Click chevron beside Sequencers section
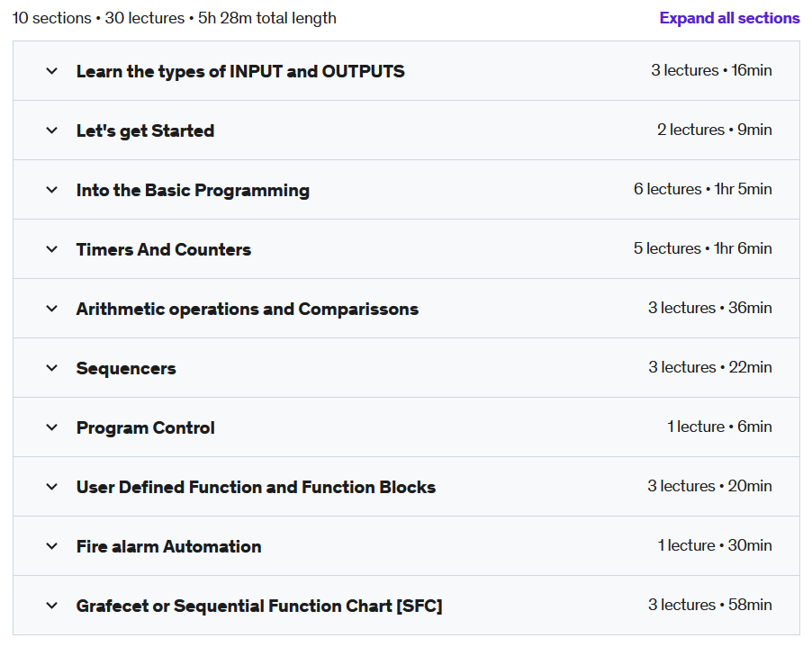This screenshot has height=647, width=812. [x=52, y=368]
